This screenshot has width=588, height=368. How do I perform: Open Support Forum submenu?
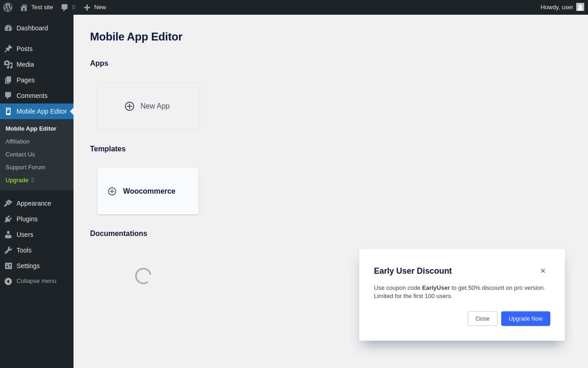pyautogui.click(x=25, y=167)
